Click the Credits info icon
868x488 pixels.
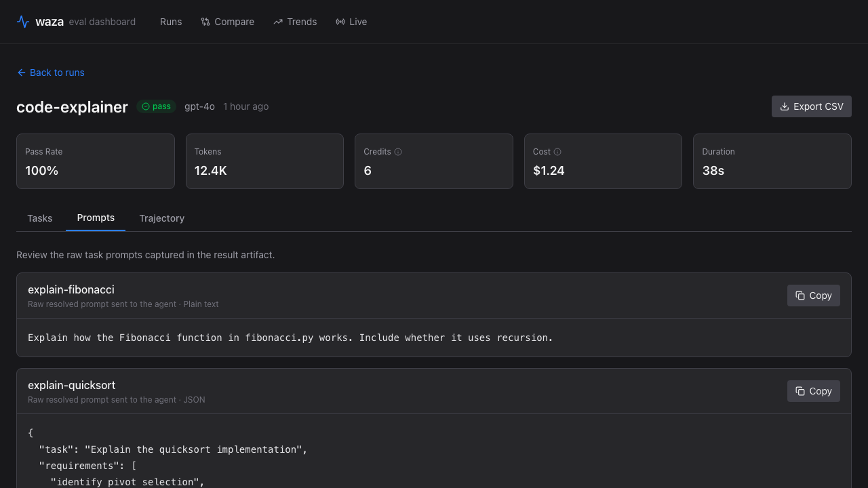click(398, 152)
